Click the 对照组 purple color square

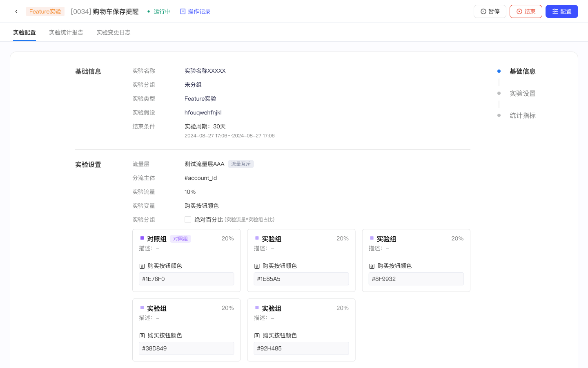(142, 238)
